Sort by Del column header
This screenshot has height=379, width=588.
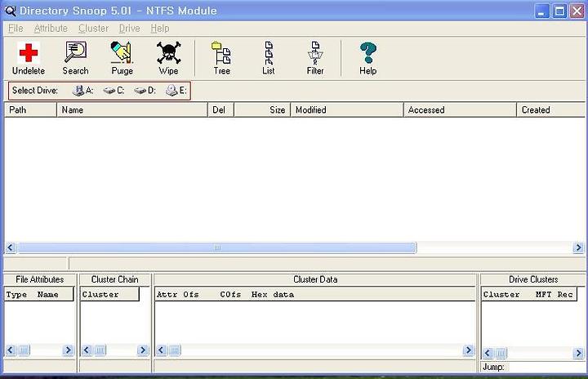[220, 110]
